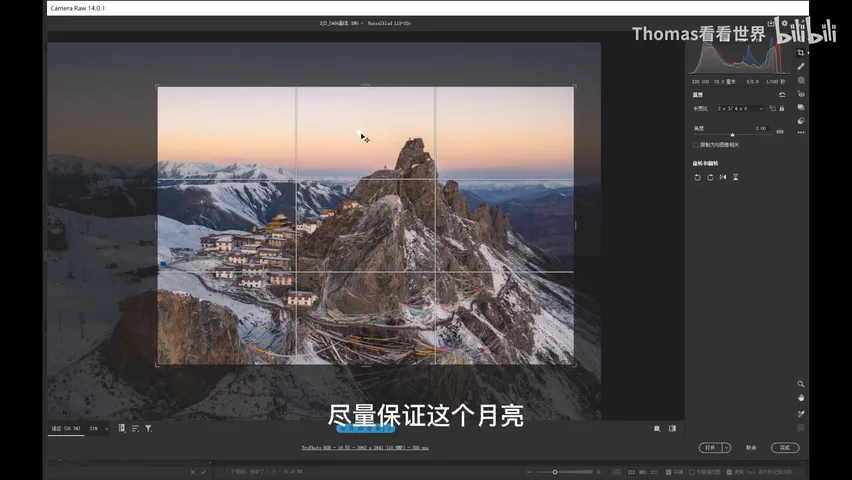Image resolution: width=852 pixels, height=480 pixels.
Task: Toggle the use Ctrl marking checkbox
Action: click(729, 472)
